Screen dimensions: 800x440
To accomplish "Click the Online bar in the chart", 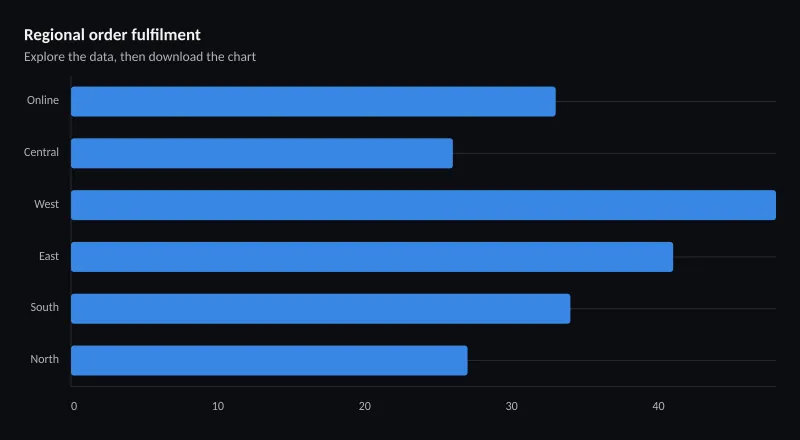I will point(313,102).
